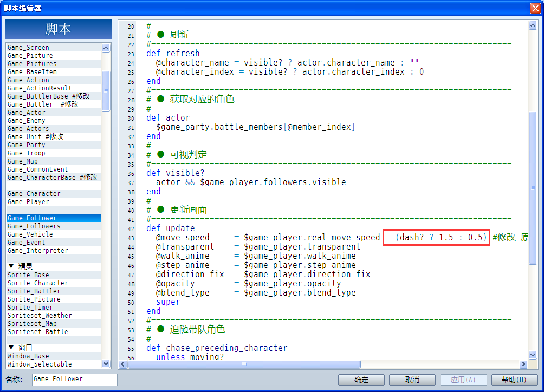
Task: Click the 'def refresh' code line
Action: click(173, 54)
